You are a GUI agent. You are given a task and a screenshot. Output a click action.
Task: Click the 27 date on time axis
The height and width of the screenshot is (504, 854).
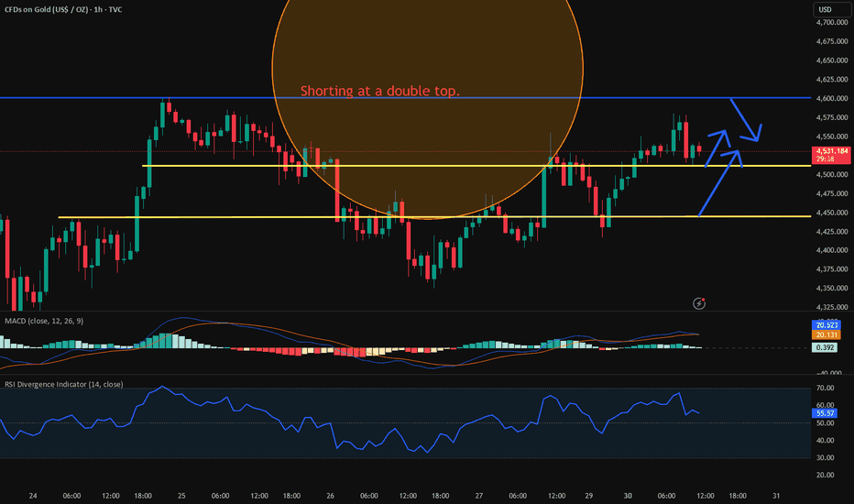(x=481, y=496)
